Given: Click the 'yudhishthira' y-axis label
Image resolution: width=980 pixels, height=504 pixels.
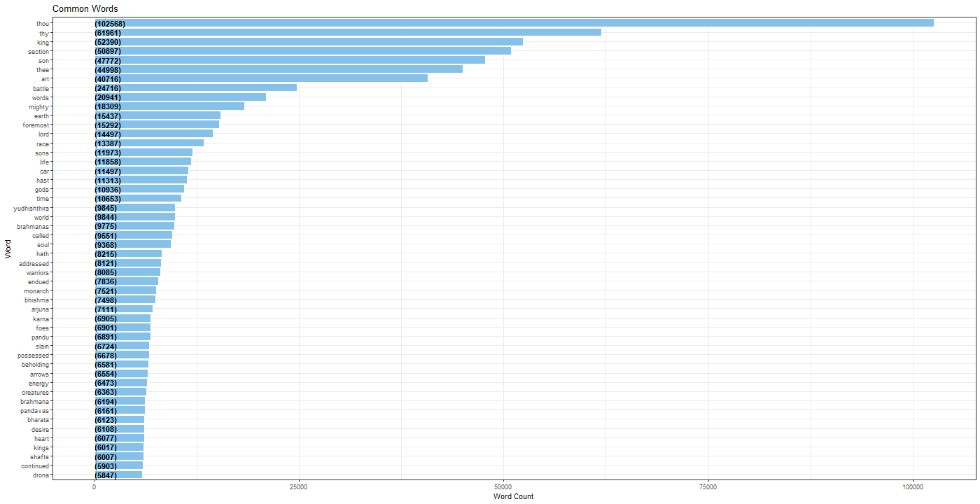Looking at the screenshot, I should coord(31,208).
